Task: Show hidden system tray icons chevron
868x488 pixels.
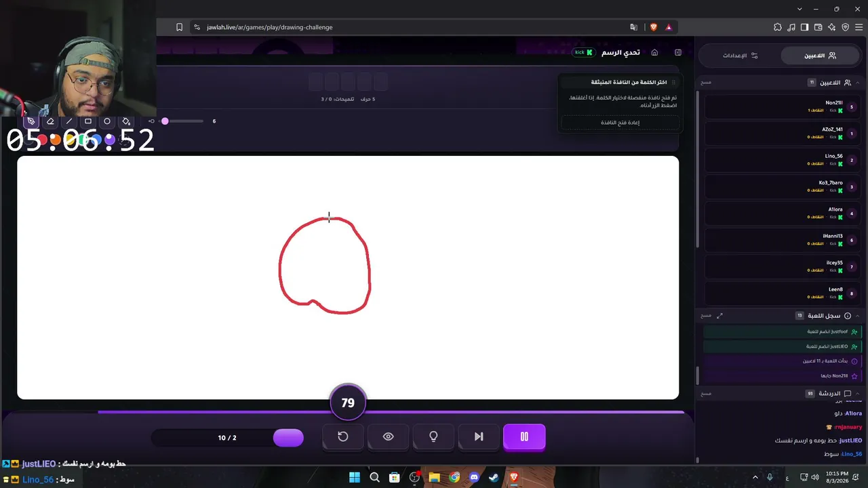Action: pyautogui.click(x=755, y=477)
